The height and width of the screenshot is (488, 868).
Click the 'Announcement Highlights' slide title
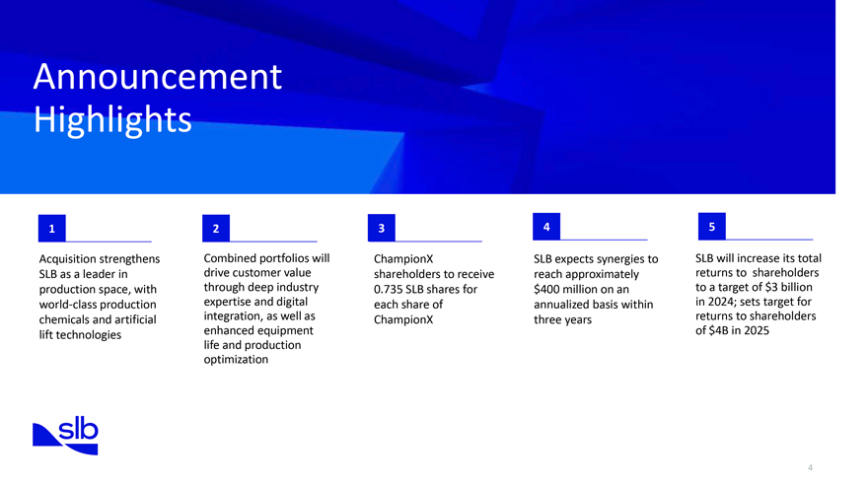point(157,98)
